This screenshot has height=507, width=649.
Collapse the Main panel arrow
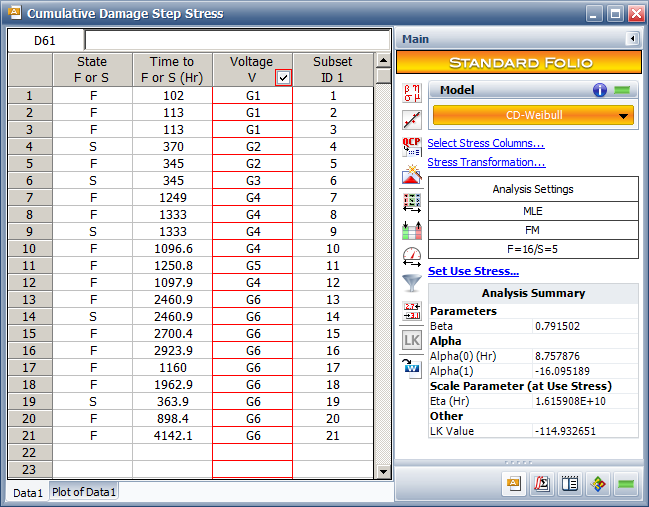click(x=632, y=39)
